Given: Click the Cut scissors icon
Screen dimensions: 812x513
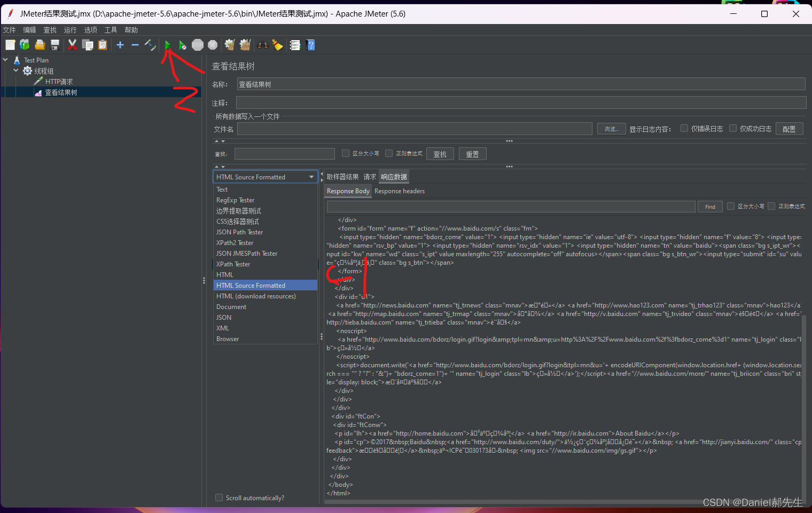Looking at the screenshot, I should 72,45.
